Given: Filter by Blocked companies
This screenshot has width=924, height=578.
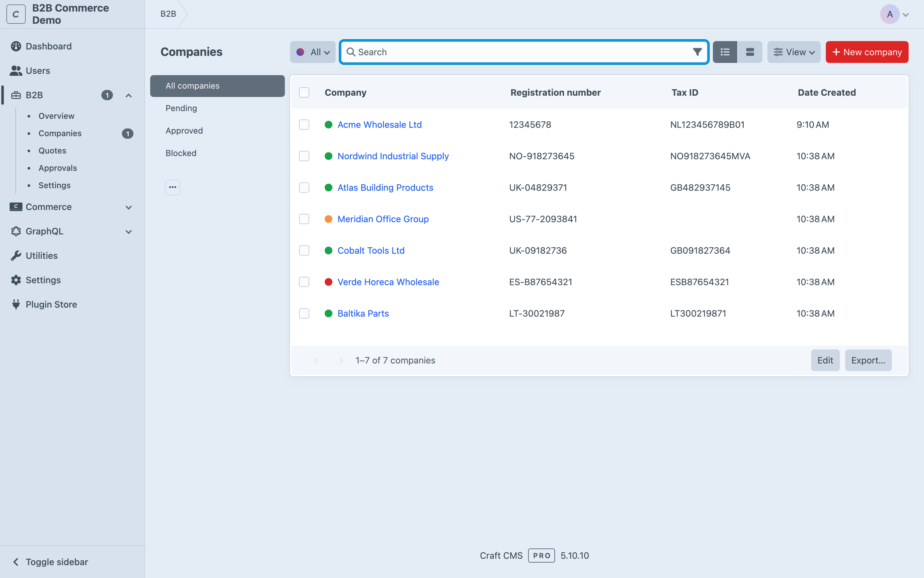Looking at the screenshot, I should (x=217, y=153).
